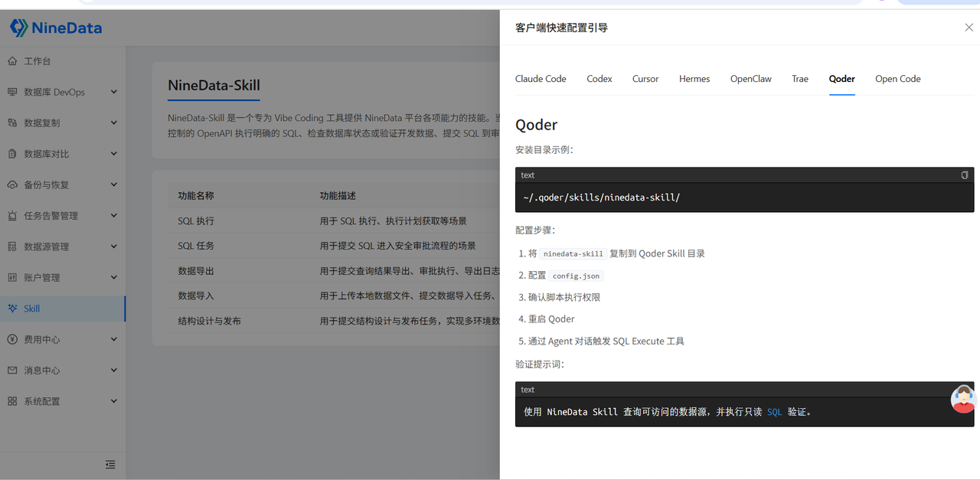Open the 工作台 menu item

tap(63, 61)
